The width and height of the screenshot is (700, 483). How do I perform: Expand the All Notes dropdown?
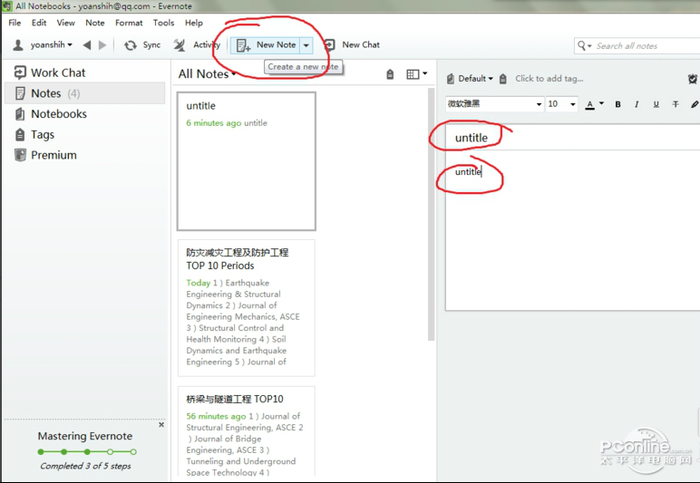[x=207, y=74]
